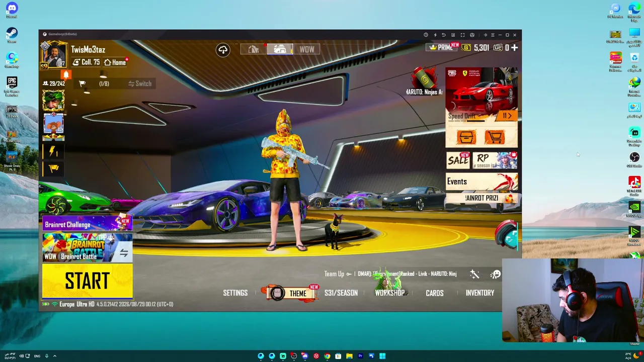This screenshot has width=644, height=362.
Task: Open the Coll. 75 collection level
Action: [86, 62]
